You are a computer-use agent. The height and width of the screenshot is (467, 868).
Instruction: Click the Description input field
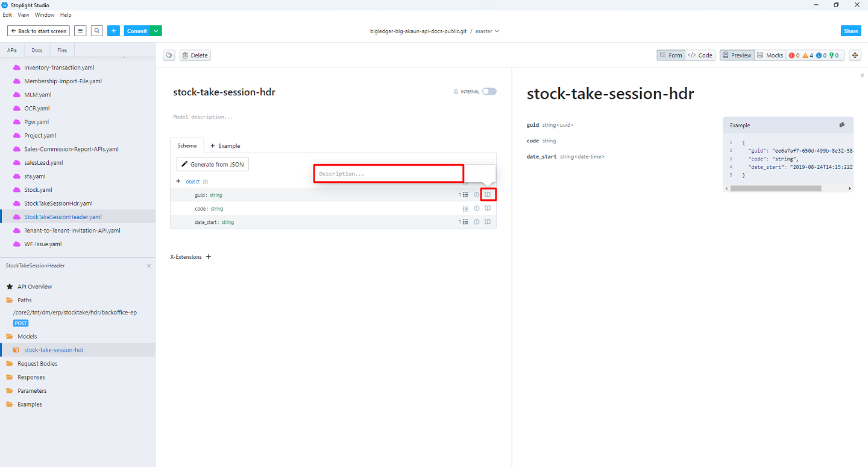click(x=388, y=174)
